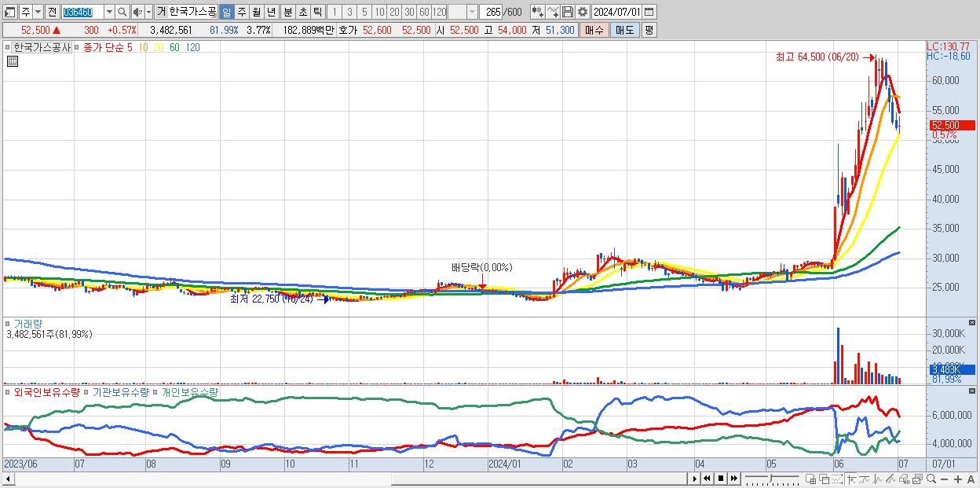Click the moving-average overlay icon in bottom toolbar
Viewport: 980px width, 488px height.
(864, 479)
